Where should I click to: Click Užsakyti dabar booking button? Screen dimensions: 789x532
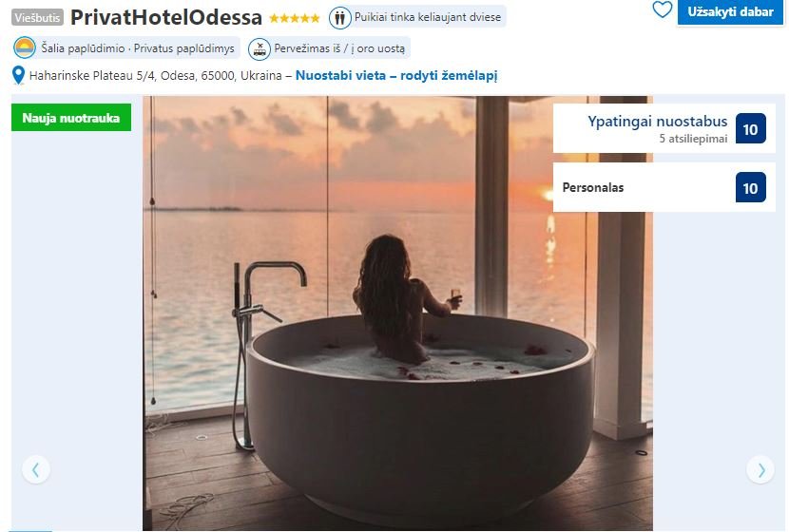730,11
